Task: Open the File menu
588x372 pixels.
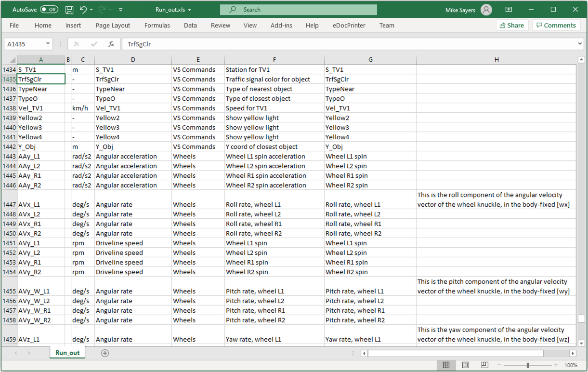Action: click(x=14, y=26)
